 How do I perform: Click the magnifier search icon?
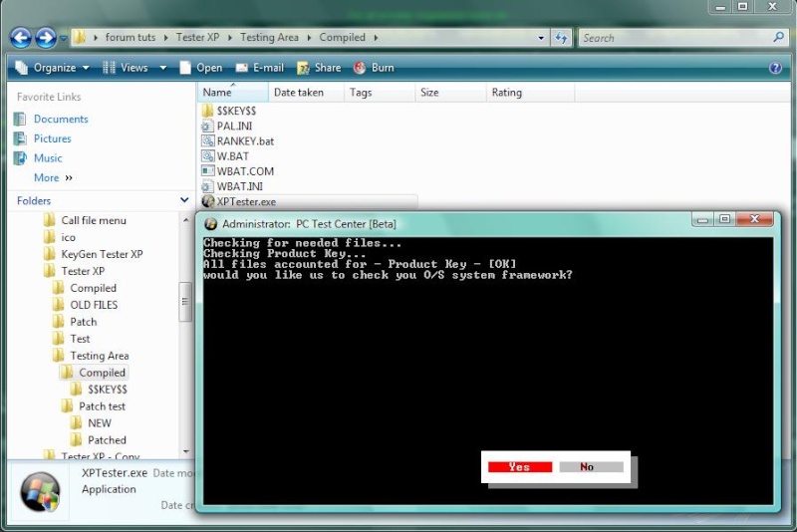778,37
